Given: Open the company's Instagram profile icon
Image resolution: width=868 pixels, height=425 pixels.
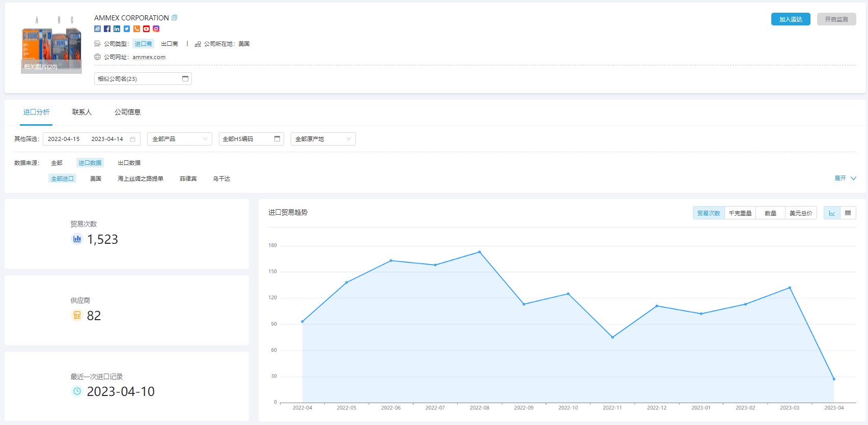Looking at the screenshot, I should [x=156, y=29].
